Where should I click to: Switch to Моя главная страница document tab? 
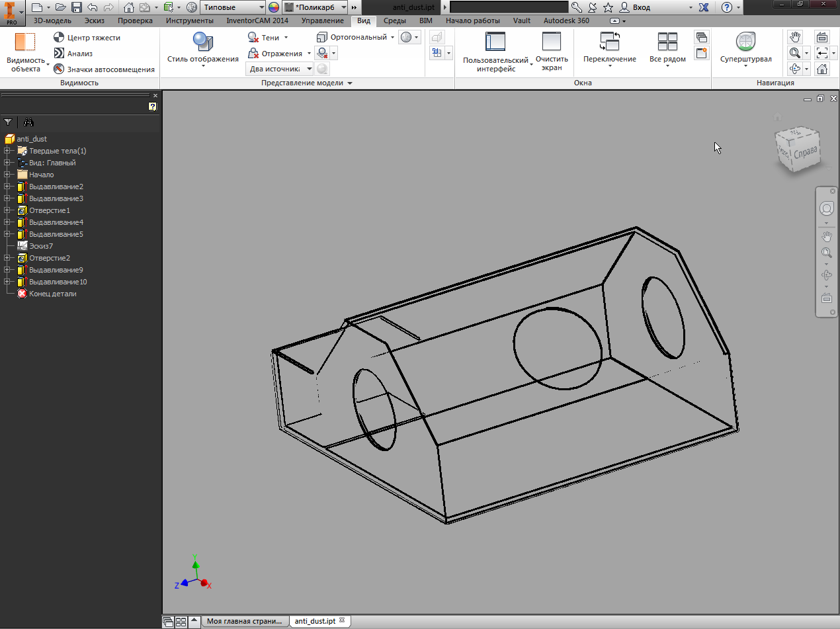(x=245, y=621)
